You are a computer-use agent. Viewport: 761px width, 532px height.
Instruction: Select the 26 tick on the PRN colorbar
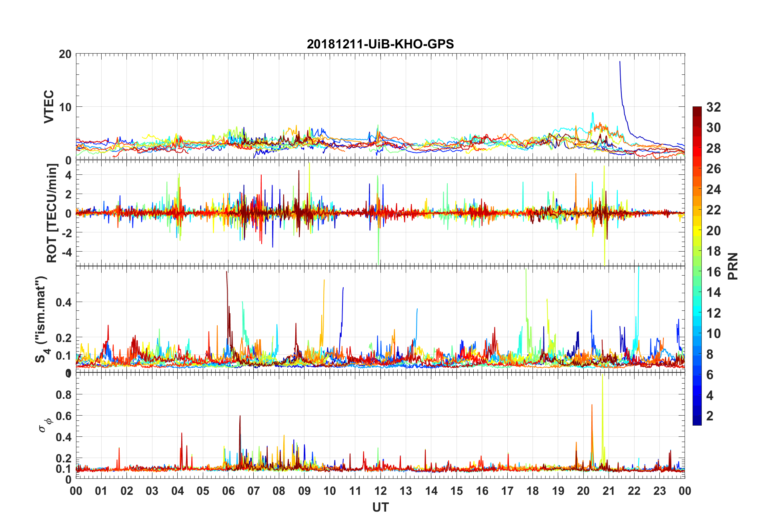713,169
